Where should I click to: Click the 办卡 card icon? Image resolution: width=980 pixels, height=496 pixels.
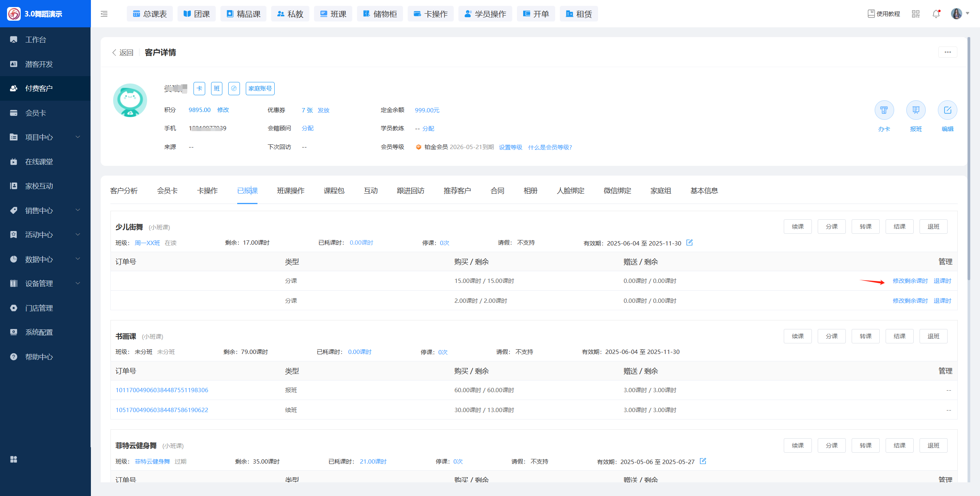pos(884,110)
